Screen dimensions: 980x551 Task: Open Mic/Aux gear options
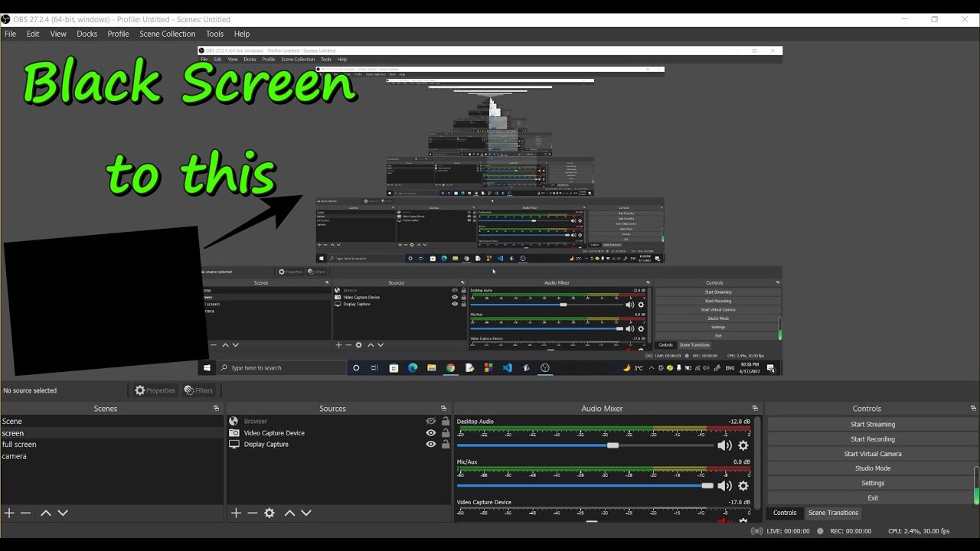pyautogui.click(x=743, y=486)
